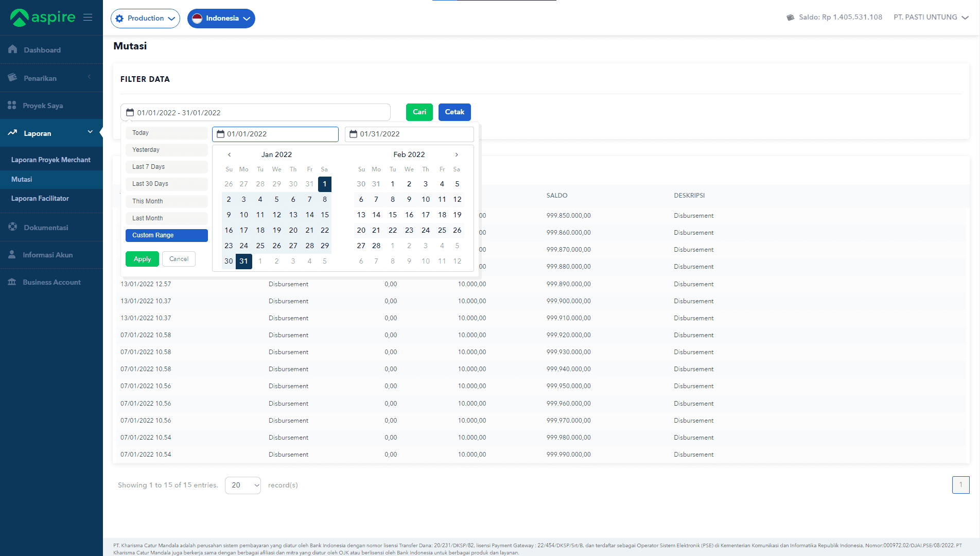Click the 07/01/2022 10.54 last row date
Screen dimensions: 980x556
tap(146, 455)
